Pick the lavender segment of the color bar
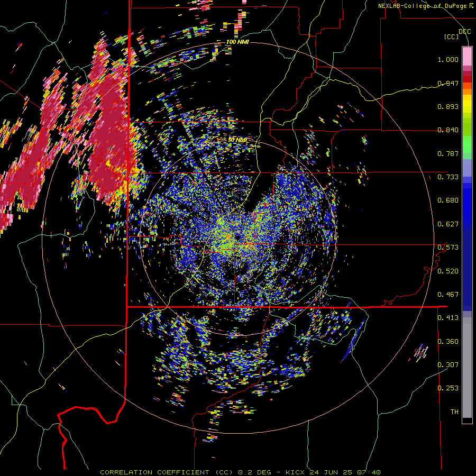Screen dimensions: 476x476 click(x=467, y=168)
